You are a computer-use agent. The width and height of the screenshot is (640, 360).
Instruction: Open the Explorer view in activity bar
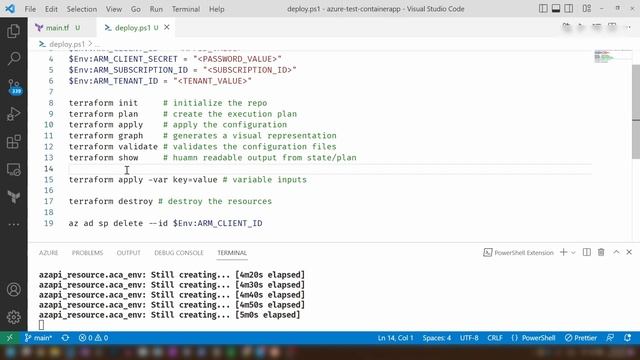13,31
